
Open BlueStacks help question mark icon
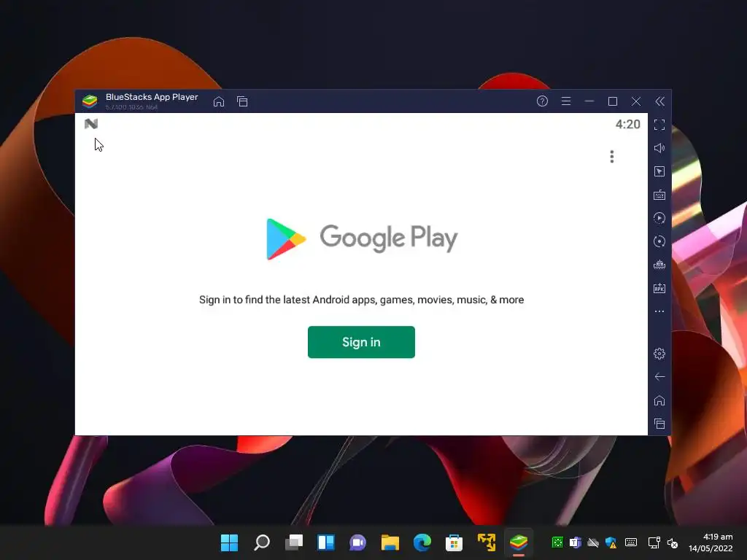542,101
